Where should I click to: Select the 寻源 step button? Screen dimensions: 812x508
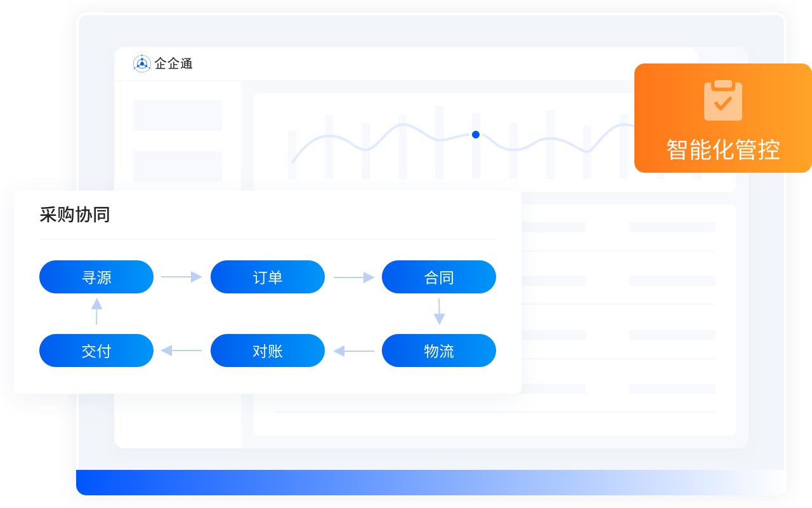(96, 277)
